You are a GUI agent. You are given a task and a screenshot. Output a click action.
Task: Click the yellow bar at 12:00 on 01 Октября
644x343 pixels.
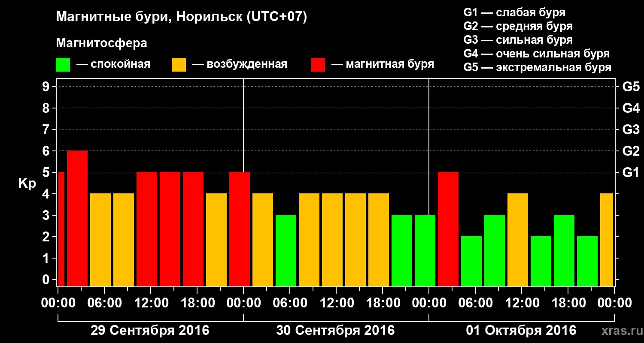click(x=518, y=240)
